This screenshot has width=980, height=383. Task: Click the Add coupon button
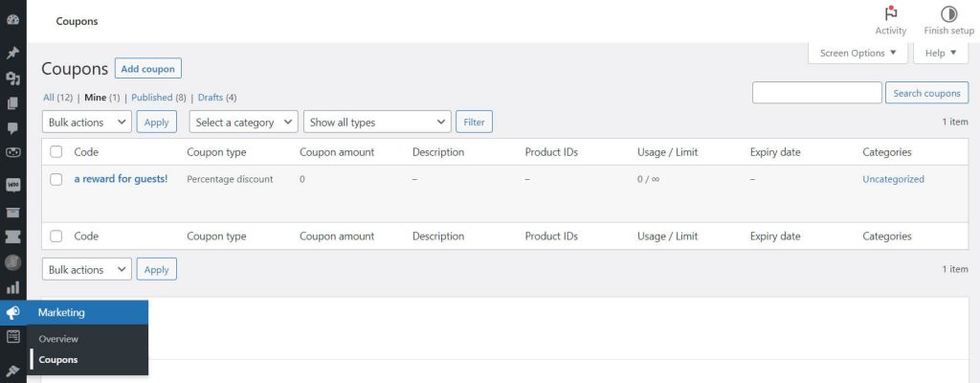click(x=147, y=69)
